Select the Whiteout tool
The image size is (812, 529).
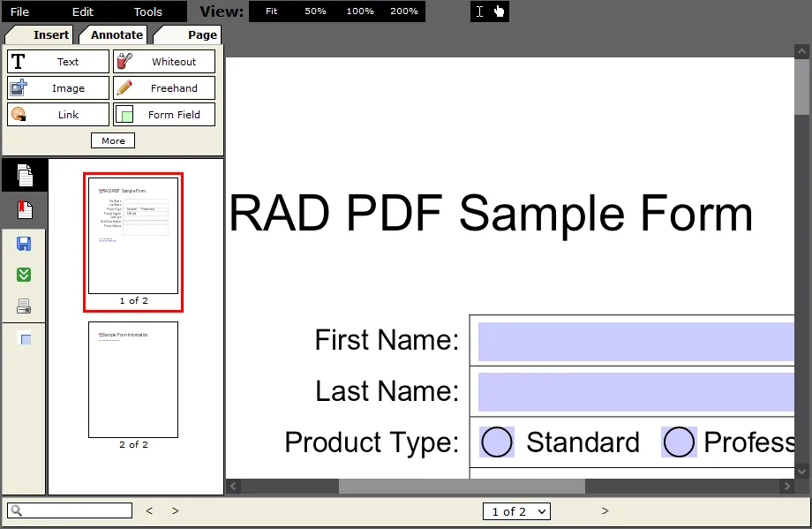point(164,61)
